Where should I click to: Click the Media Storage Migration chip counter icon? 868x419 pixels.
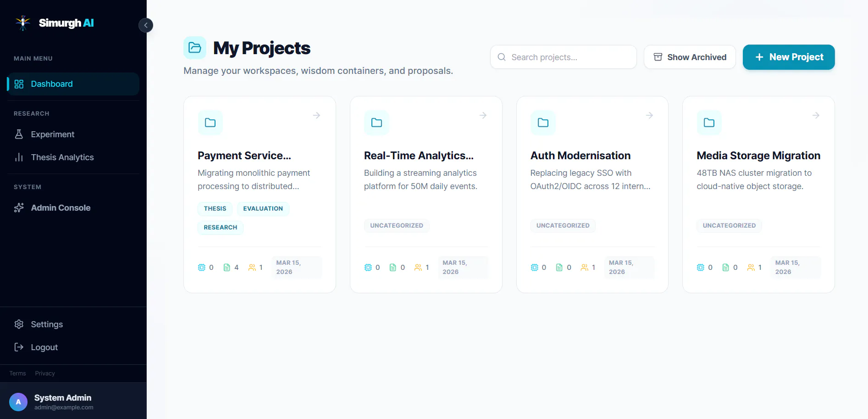pyautogui.click(x=701, y=268)
